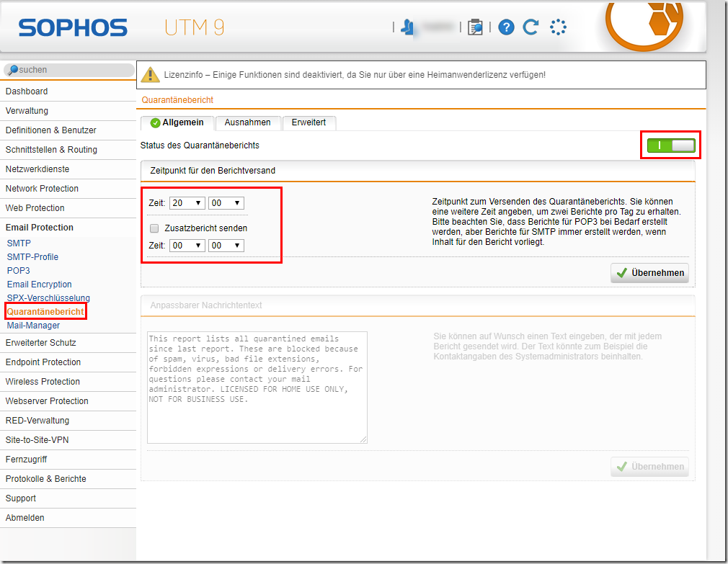Viewport: 728px width, 564px height.
Task: Open Mail-Manager in the sidebar
Action: click(x=33, y=326)
